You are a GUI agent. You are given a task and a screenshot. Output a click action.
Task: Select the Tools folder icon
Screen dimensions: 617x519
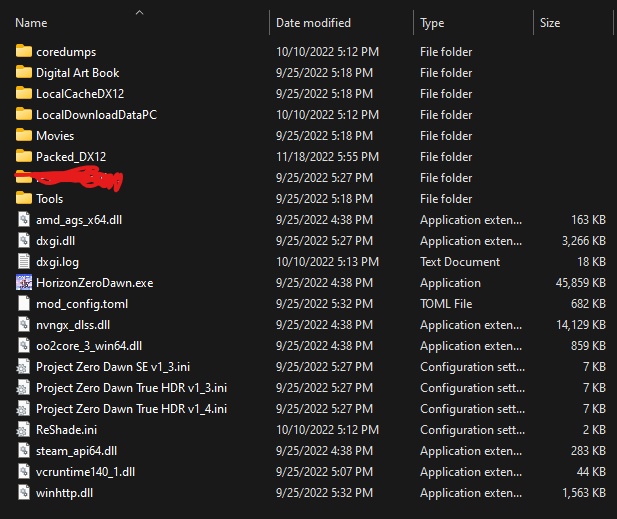tap(24, 198)
